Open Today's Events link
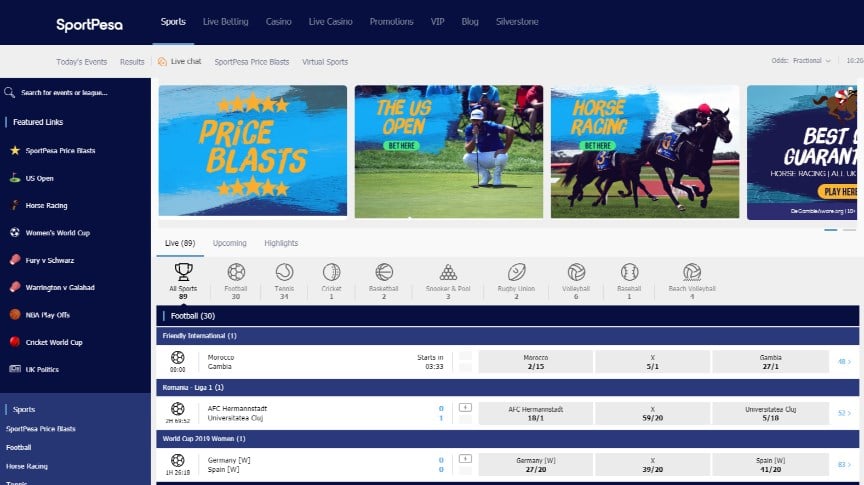 (x=82, y=62)
